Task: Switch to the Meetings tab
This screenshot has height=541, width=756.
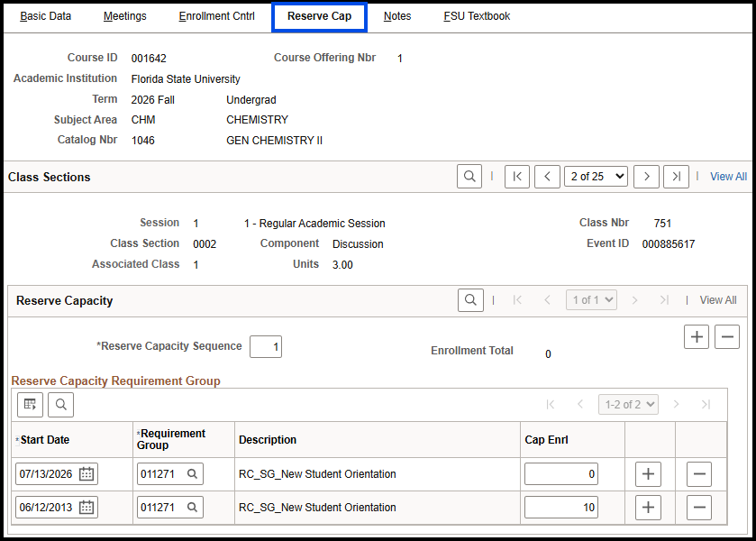Action: tap(125, 16)
